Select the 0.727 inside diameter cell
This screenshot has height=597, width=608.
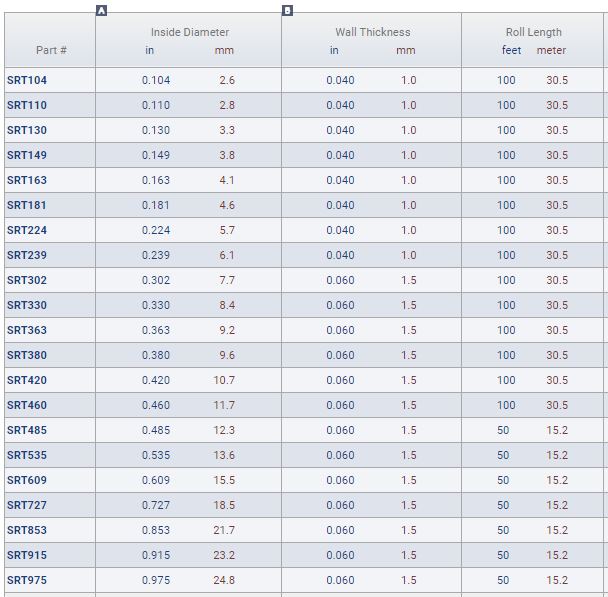[155, 505]
